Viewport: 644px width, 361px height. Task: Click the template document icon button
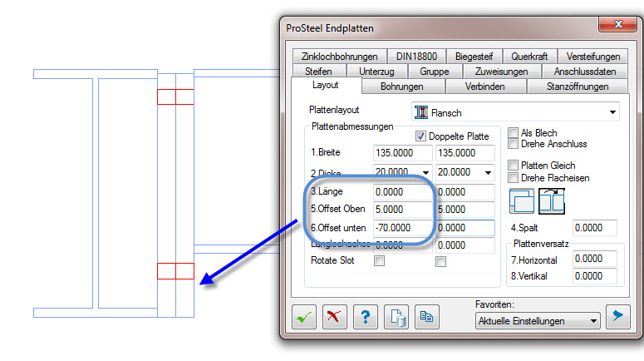[x=396, y=317]
